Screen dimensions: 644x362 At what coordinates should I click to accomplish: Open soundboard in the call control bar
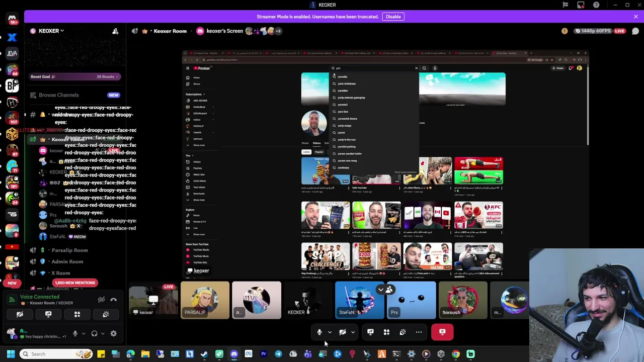pos(403,332)
